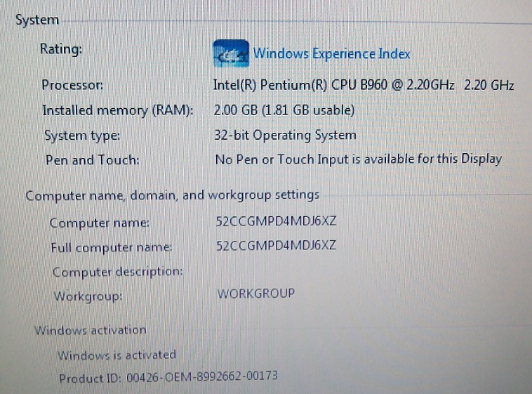Click the Windows Experience Index rating badge icon
The image size is (532, 394).
(231, 53)
